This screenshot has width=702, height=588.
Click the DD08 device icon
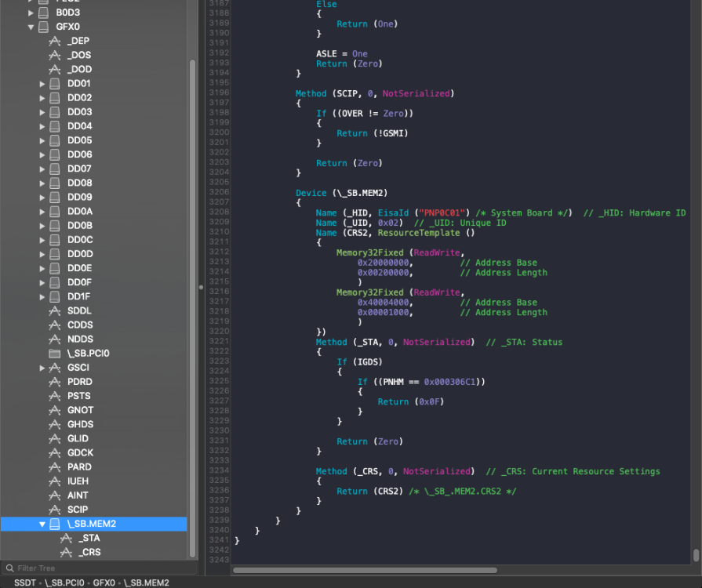pos(55,183)
